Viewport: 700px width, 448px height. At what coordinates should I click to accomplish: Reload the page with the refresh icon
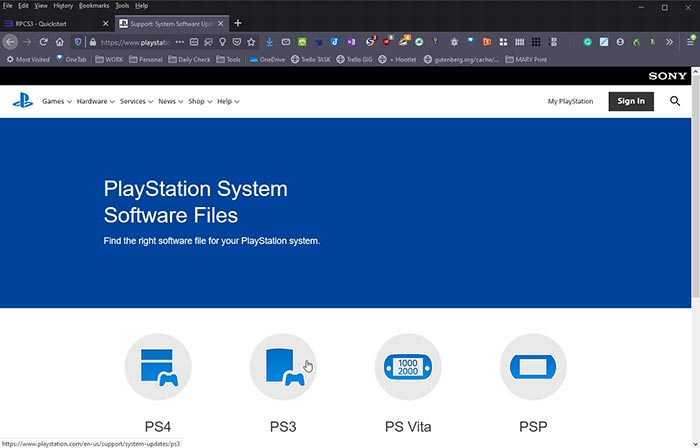[43, 42]
